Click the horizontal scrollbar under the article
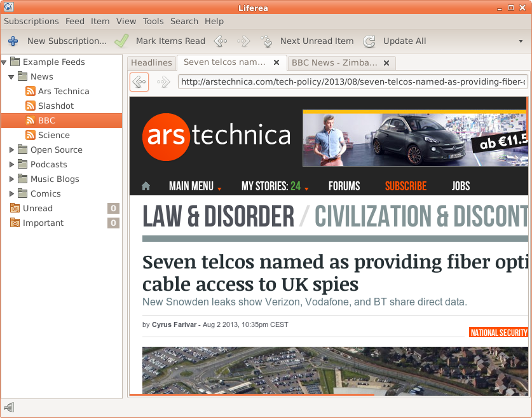Screen dimensions: 532x418 [x=254, y=395]
